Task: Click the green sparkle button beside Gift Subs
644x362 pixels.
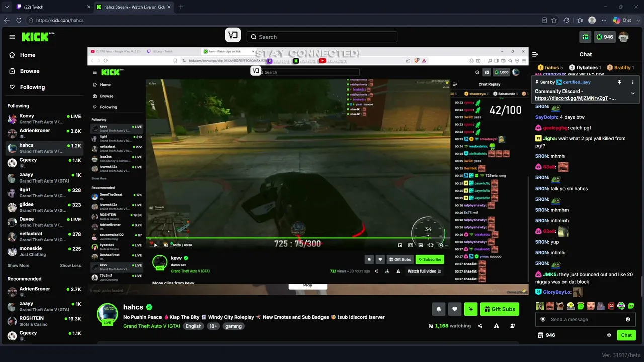Action: pyautogui.click(x=471, y=309)
